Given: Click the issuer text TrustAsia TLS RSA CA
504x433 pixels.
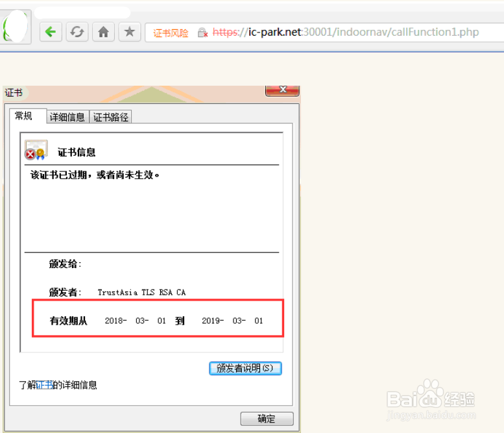Looking at the screenshot, I should (x=142, y=292).
